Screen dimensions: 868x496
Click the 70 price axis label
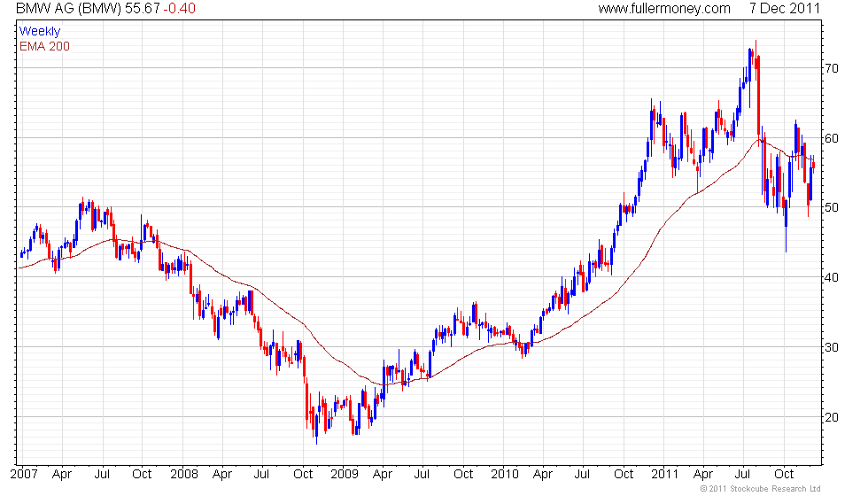pyautogui.click(x=832, y=69)
